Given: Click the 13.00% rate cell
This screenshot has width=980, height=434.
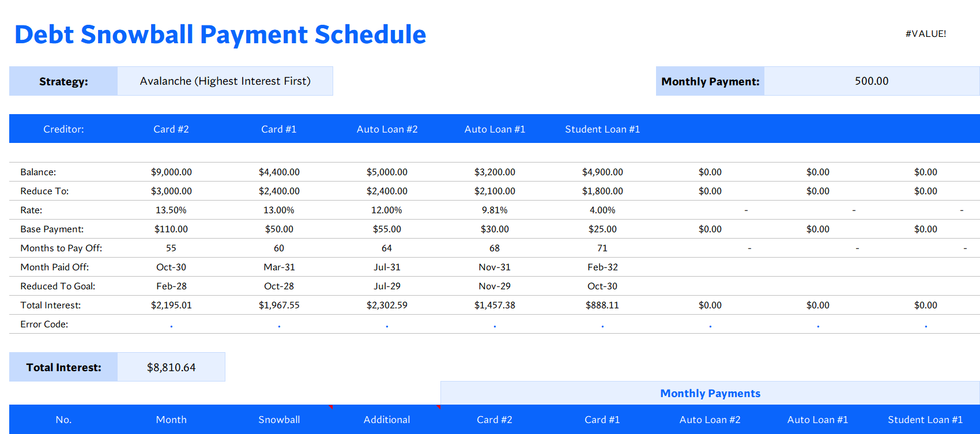Looking at the screenshot, I should 279,210.
